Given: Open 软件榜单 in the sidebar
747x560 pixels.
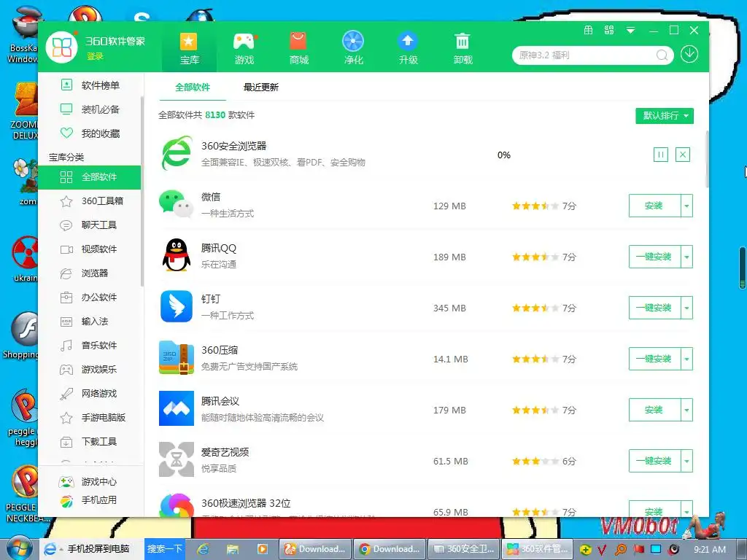Looking at the screenshot, I should (x=90, y=85).
